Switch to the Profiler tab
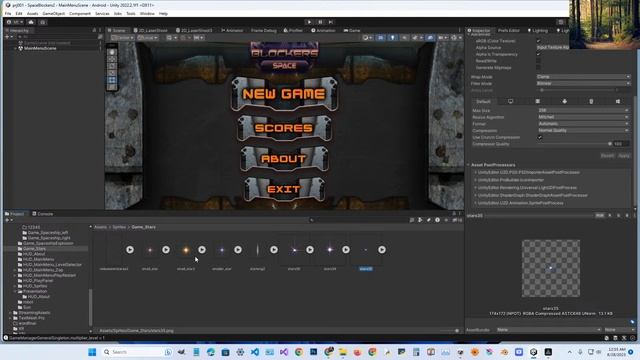Viewport: 640px width, 360px height. coord(293,30)
